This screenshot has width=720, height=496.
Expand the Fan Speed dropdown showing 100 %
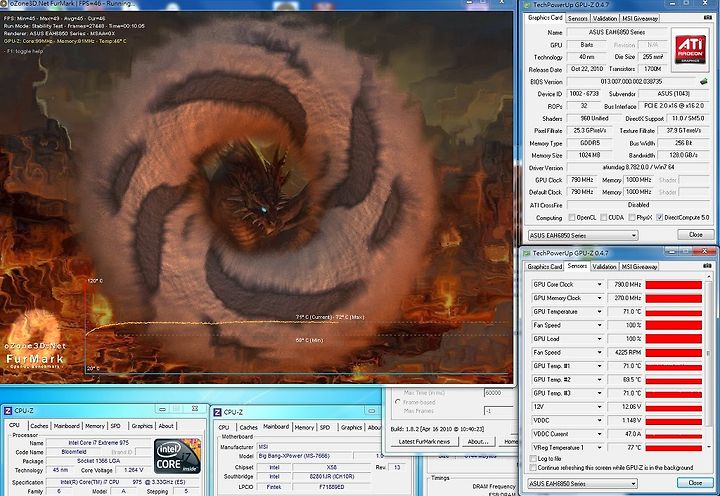coord(599,325)
